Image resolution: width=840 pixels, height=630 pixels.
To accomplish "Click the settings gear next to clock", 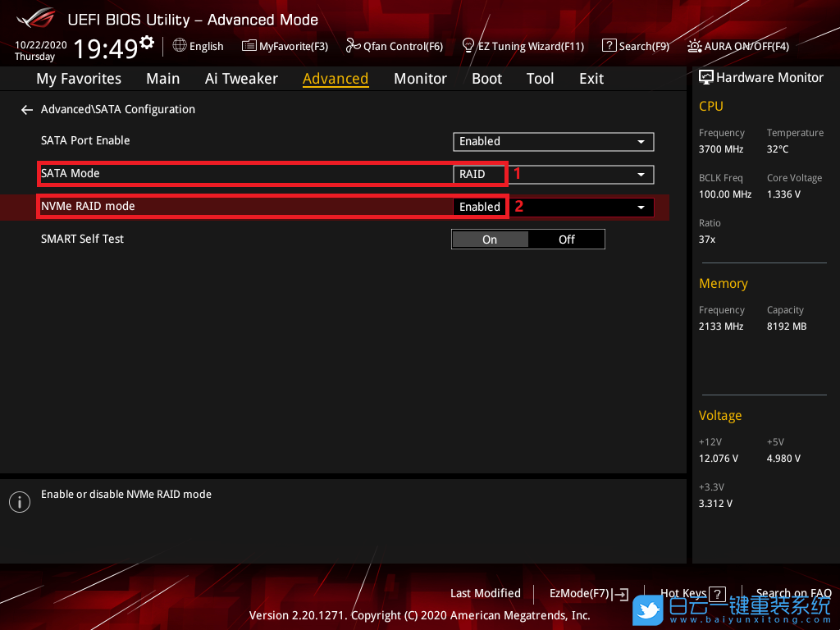I will click(x=147, y=43).
